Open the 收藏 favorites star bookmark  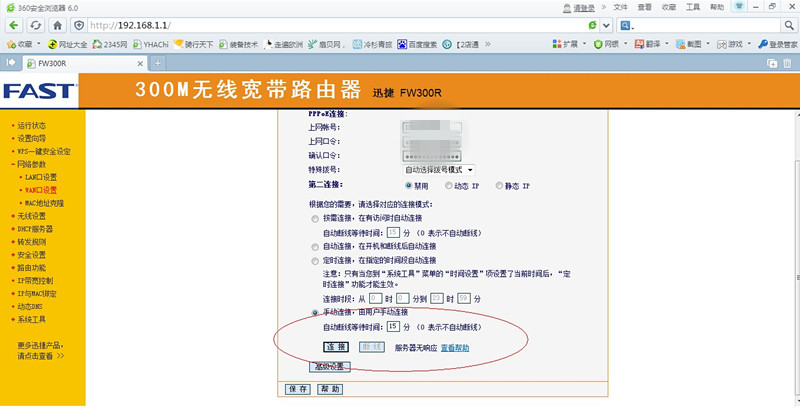(20, 44)
